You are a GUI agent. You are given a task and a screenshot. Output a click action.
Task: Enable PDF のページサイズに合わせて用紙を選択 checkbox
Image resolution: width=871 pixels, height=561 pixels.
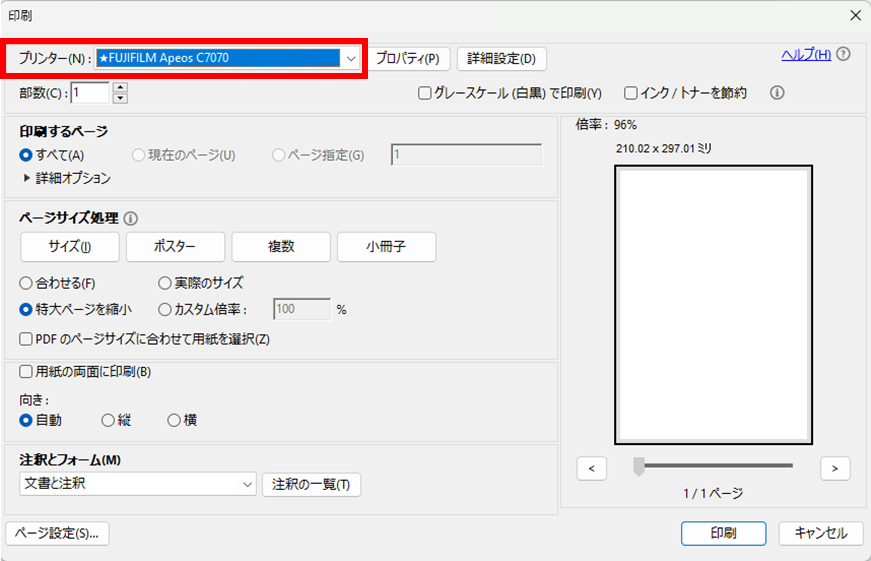26,339
